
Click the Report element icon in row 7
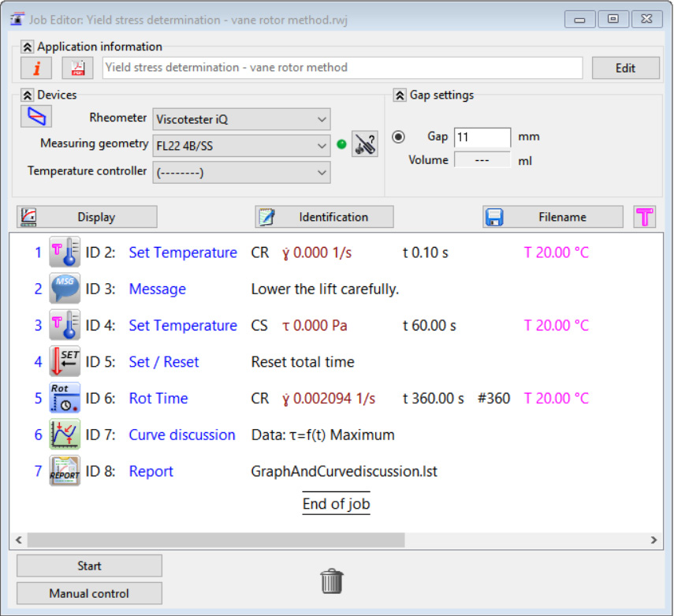click(x=65, y=471)
